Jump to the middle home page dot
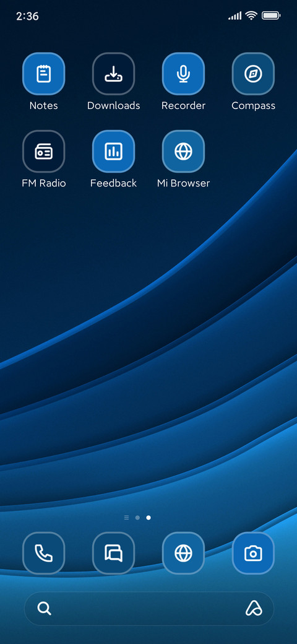The height and width of the screenshot is (644, 297). pos(137,518)
